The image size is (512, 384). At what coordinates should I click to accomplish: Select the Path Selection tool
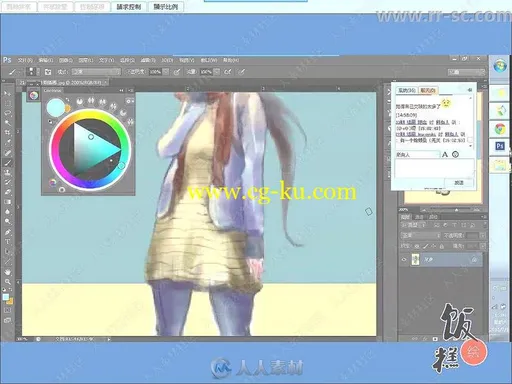click(7, 251)
